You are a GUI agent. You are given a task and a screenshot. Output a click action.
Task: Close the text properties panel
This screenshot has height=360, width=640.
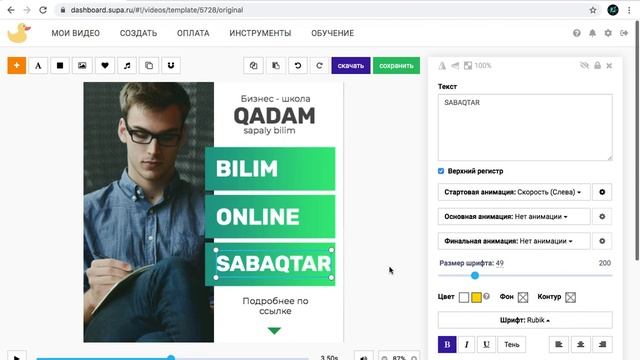609,66
